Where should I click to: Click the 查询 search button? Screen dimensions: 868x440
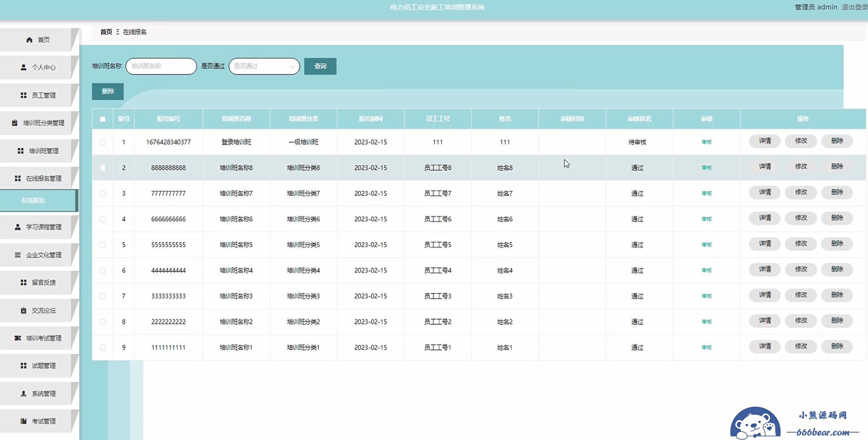pos(320,66)
